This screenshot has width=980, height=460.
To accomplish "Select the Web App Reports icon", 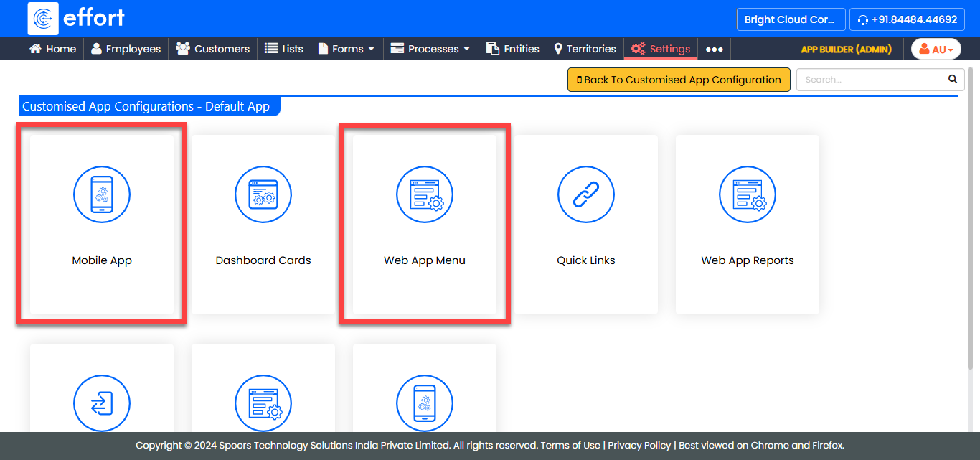I will [x=748, y=194].
